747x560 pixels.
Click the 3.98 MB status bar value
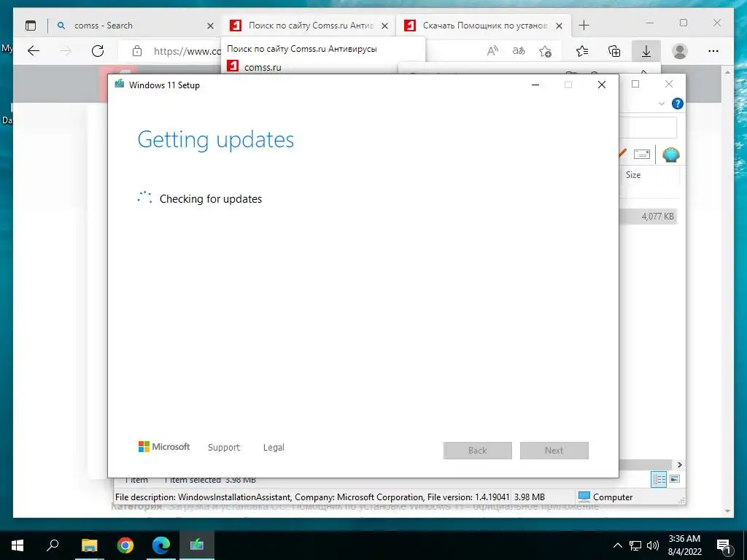[530, 497]
